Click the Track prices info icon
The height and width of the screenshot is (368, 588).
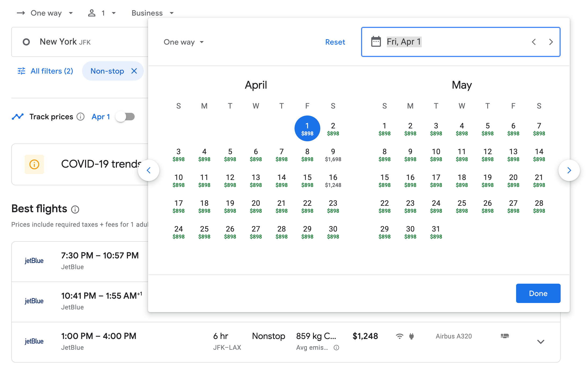(x=80, y=117)
